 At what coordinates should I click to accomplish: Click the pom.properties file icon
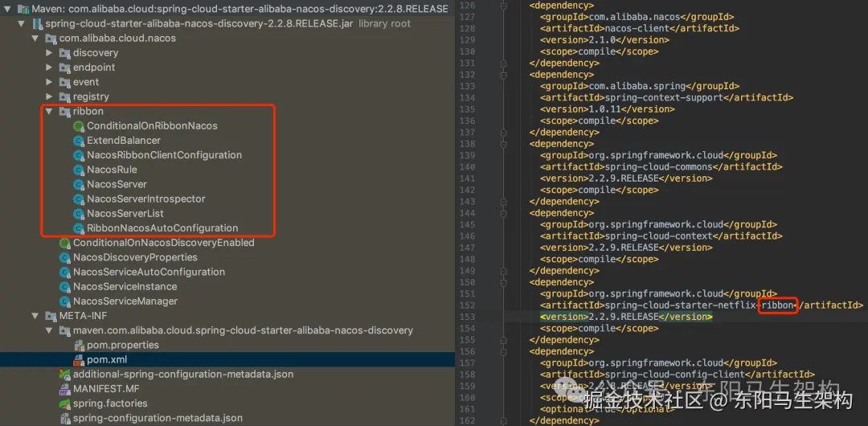(x=79, y=345)
